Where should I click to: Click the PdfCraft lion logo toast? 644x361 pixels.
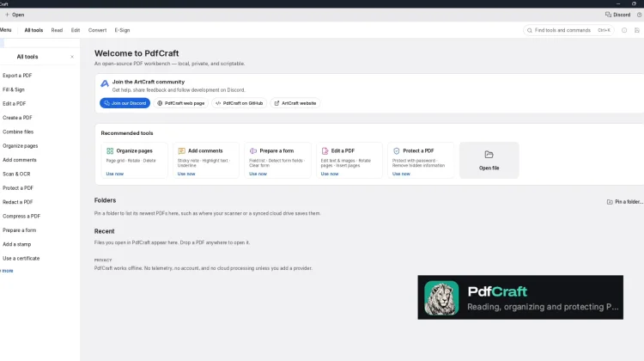(441, 297)
